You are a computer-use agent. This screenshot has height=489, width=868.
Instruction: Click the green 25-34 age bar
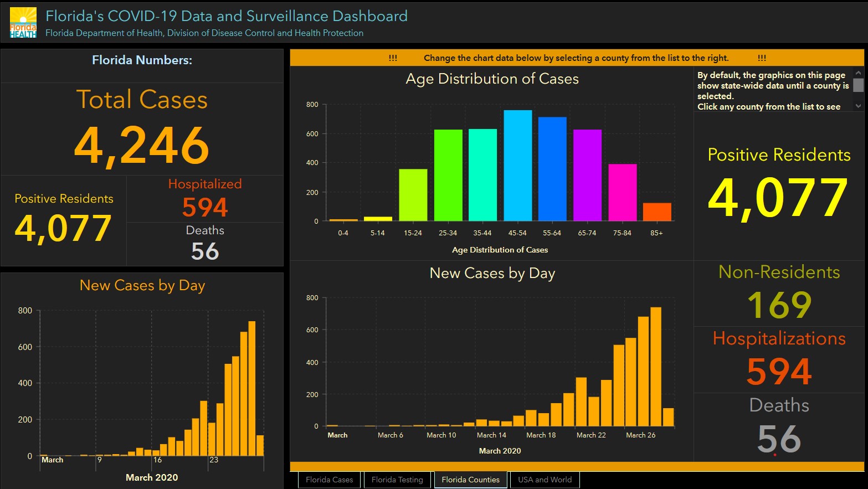[448, 176]
